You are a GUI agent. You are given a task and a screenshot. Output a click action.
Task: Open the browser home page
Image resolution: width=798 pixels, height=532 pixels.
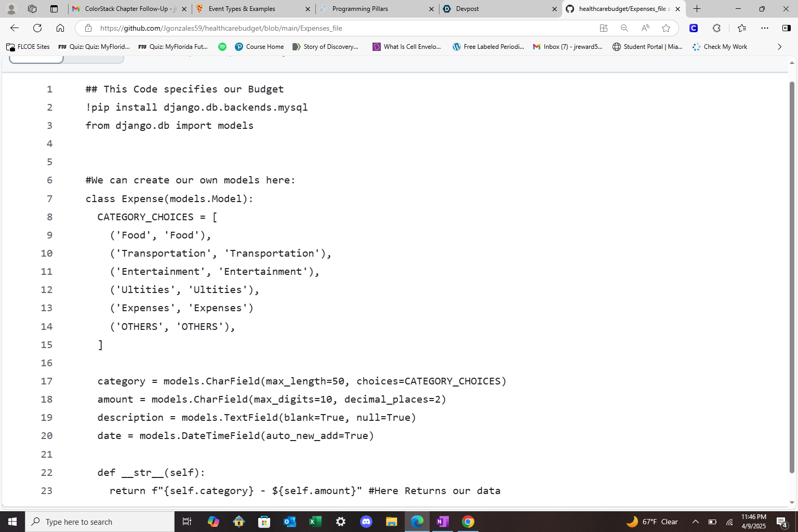(x=60, y=28)
